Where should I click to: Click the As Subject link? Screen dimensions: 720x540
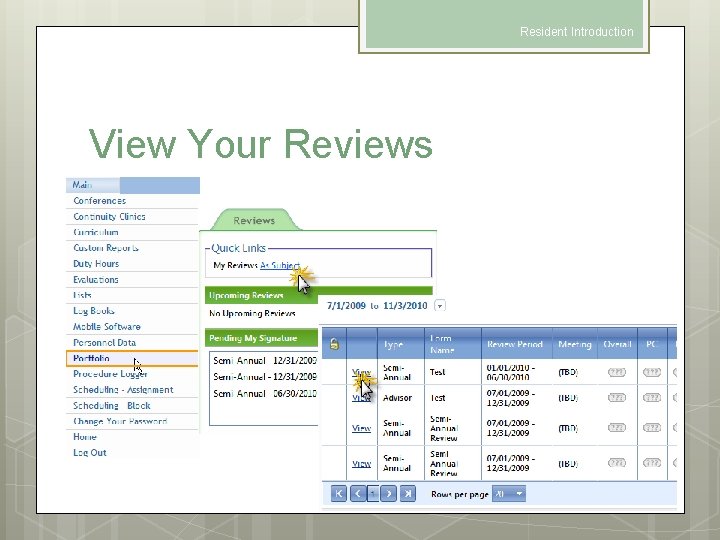click(280, 265)
